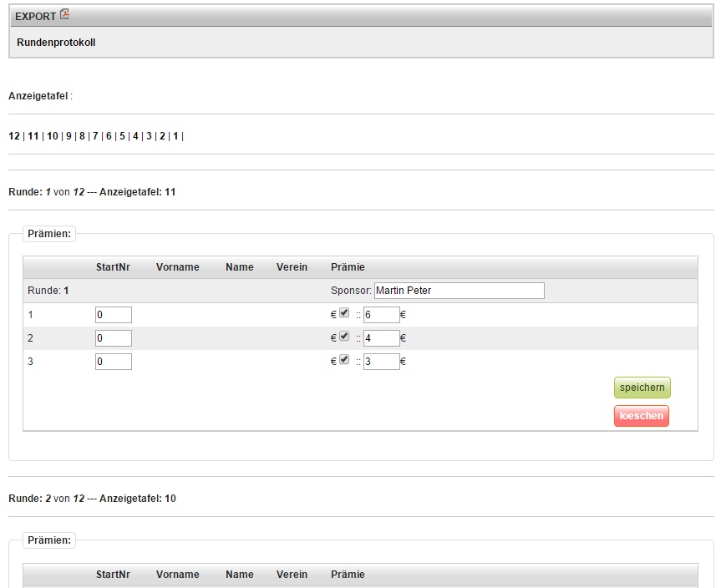Edit the prize amount field showing 6
Screen dimensions: 721x588
coord(381,315)
